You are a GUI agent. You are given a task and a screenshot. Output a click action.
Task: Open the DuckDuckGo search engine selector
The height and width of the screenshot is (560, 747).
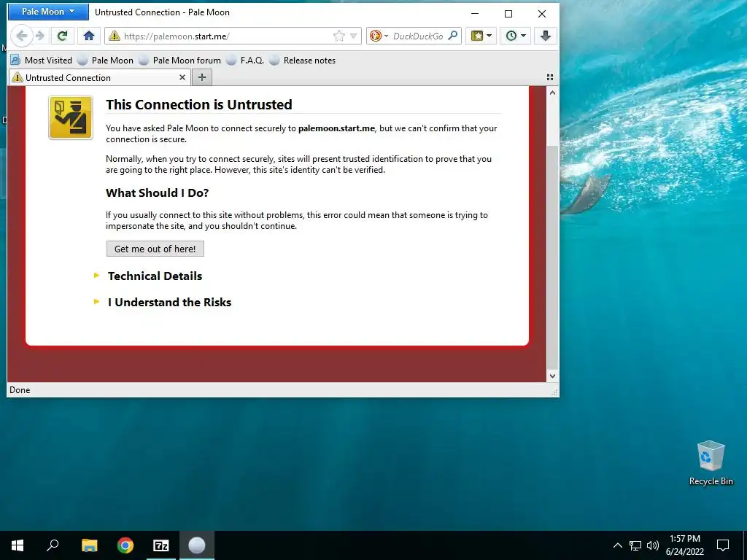(379, 36)
